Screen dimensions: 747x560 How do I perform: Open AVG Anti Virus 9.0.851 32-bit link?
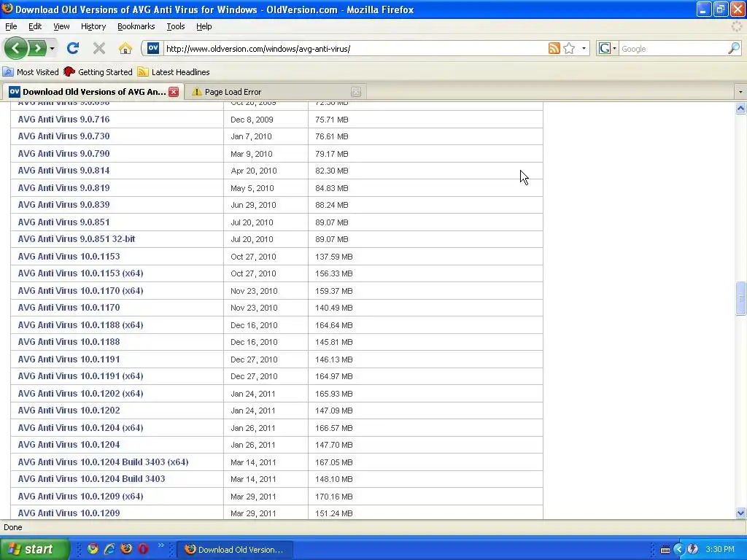[77, 239]
